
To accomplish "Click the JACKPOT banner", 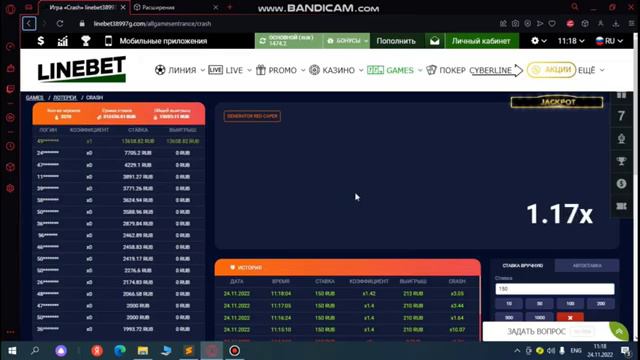I will (x=557, y=102).
